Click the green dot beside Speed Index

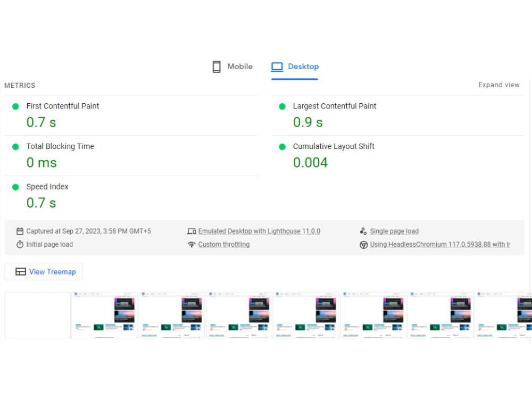tap(15, 187)
